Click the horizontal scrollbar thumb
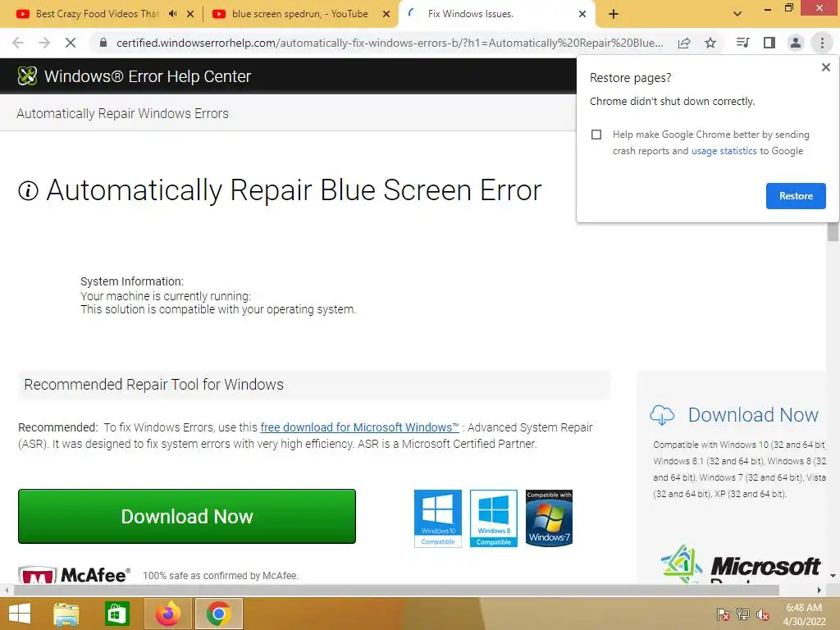Screen dimensions: 840x630 tap(396, 590)
